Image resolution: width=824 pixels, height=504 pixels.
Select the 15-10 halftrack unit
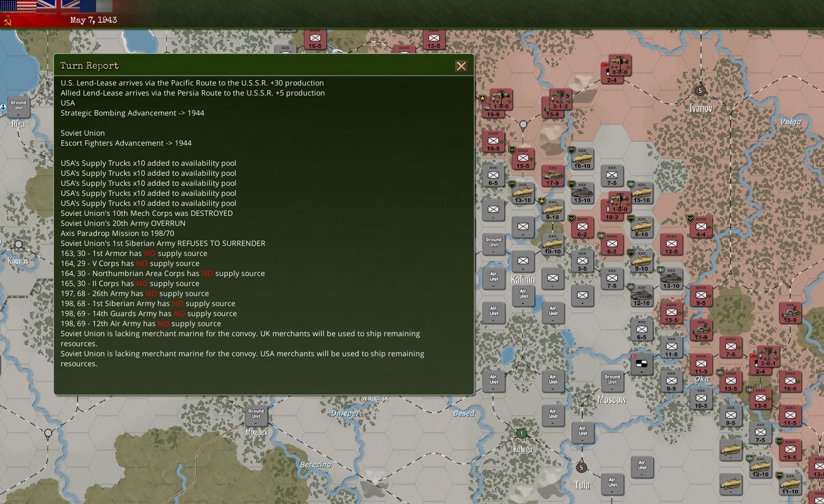coord(641,193)
